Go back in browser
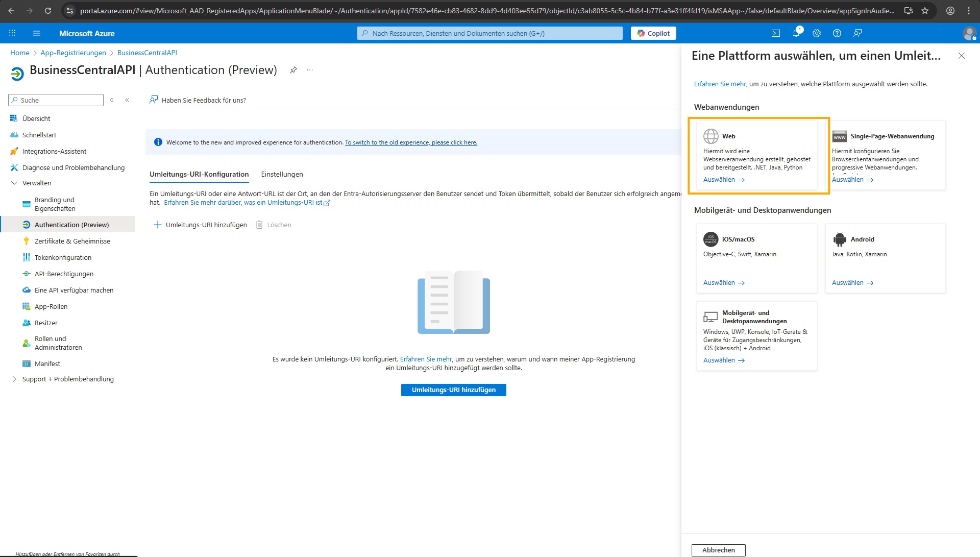The image size is (980, 557). pos(11,10)
